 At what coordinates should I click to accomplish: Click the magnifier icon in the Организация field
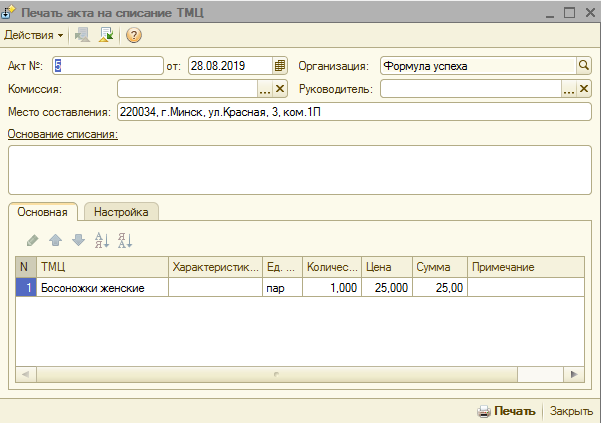coord(584,66)
